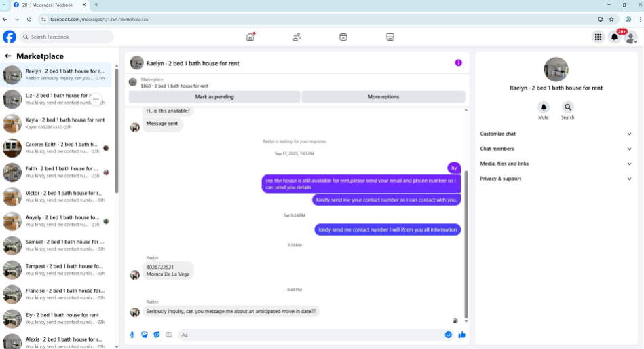Open the Notifications bell with 20+ badge
Viewport: 644px width, 349px height.
tap(614, 37)
